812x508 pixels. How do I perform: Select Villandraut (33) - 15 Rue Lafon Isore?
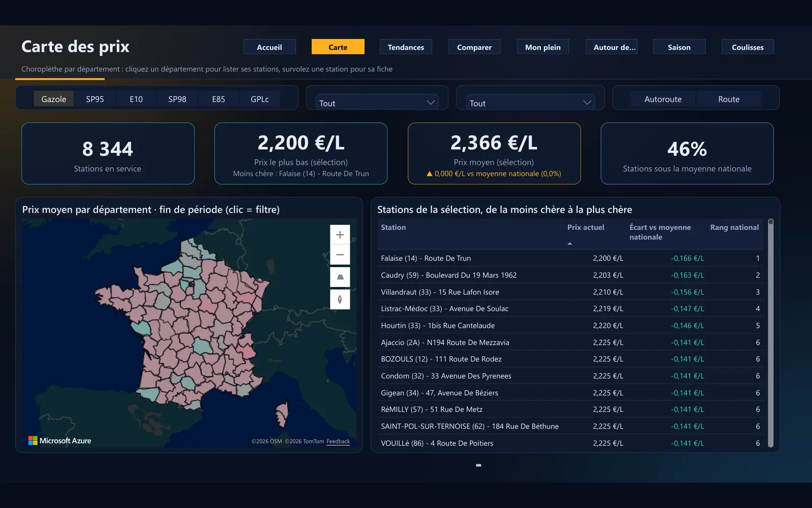(x=570, y=292)
